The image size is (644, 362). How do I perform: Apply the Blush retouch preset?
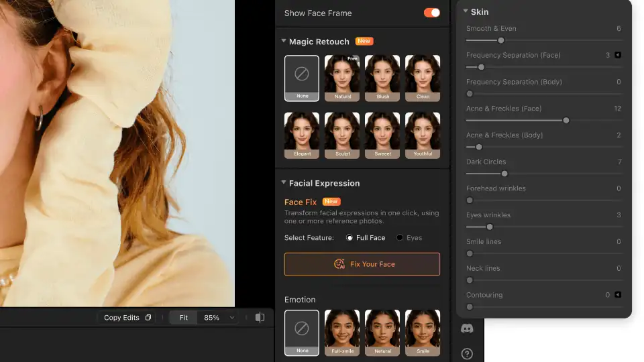pyautogui.click(x=382, y=78)
